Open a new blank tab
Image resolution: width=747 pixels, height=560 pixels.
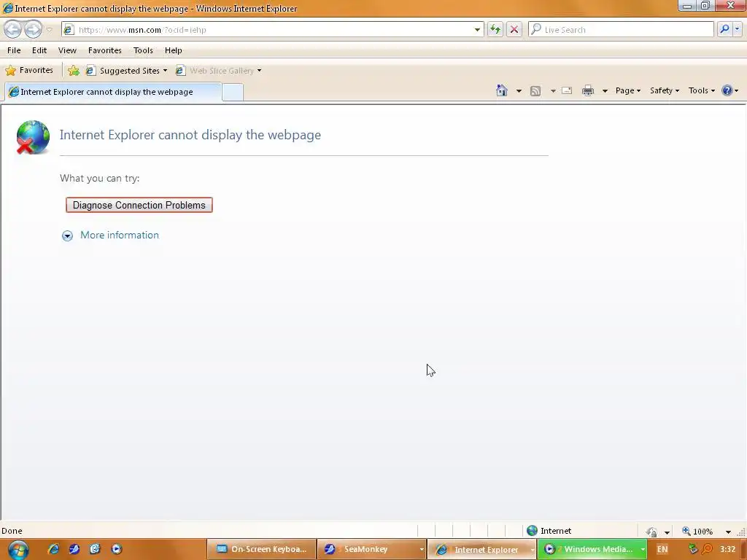[x=233, y=92]
